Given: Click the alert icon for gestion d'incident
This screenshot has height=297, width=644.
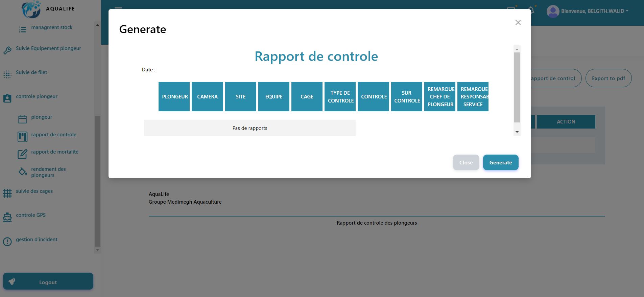Looking at the screenshot, I should (x=7, y=242).
